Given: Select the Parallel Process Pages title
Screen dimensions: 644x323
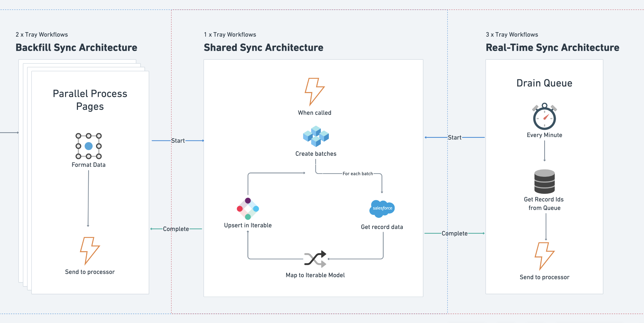Looking at the screenshot, I should point(90,100).
